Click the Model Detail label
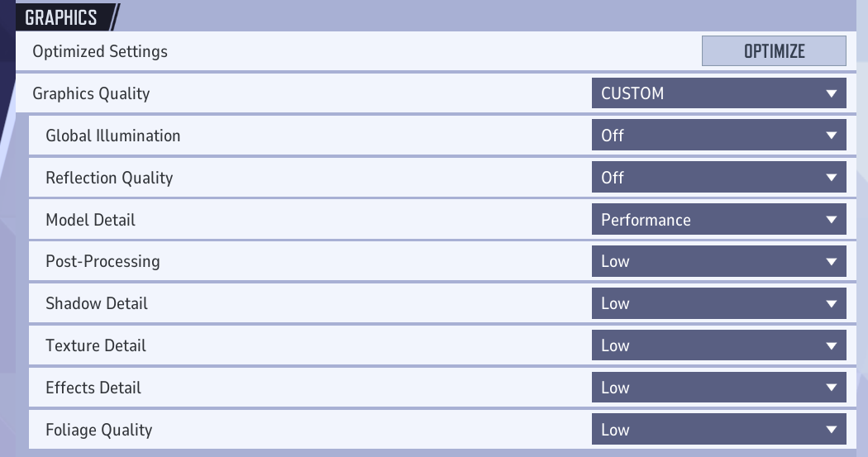This screenshot has width=868, height=457. click(90, 220)
